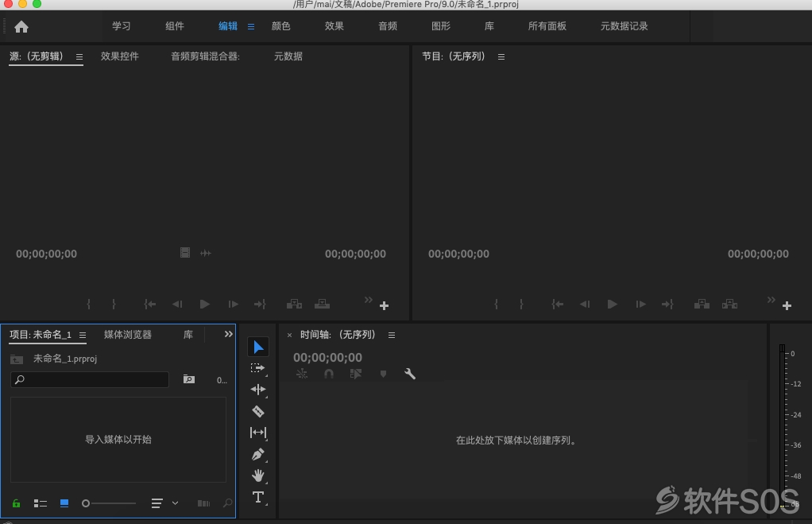Screen dimensions: 812x524
Task: Switch Project panel to list view
Action: coord(41,503)
